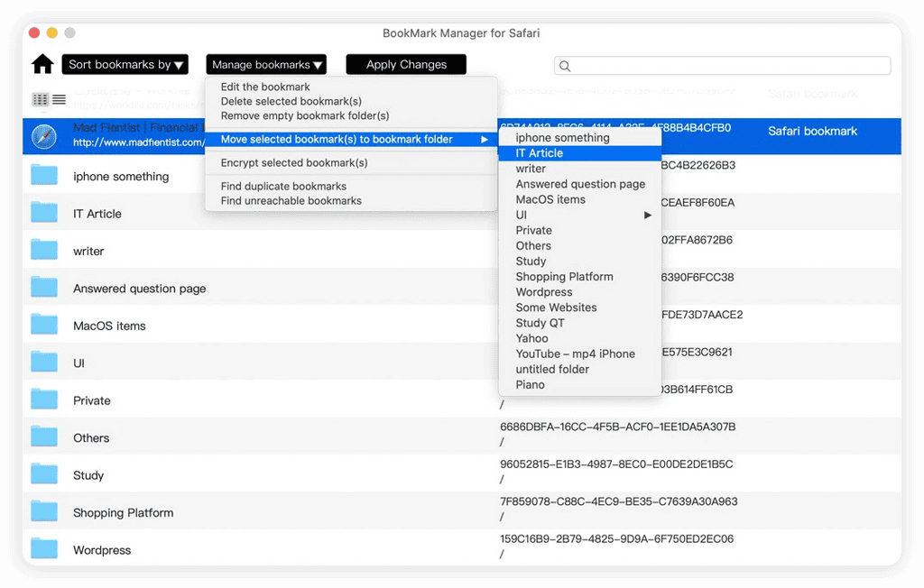Select Private in submenu
This screenshot has height=588, width=924.
[x=580, y=230]
